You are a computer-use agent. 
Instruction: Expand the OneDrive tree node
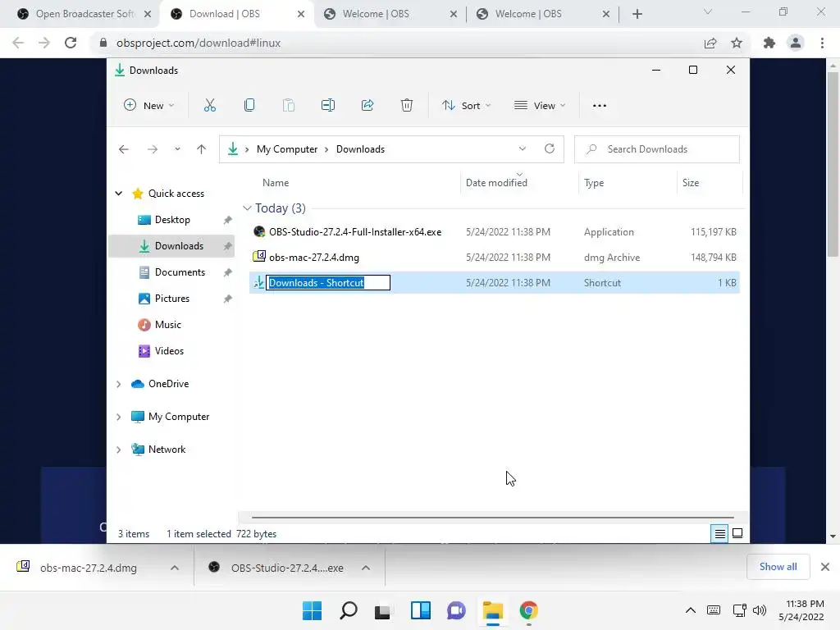[x=119, y=384]
